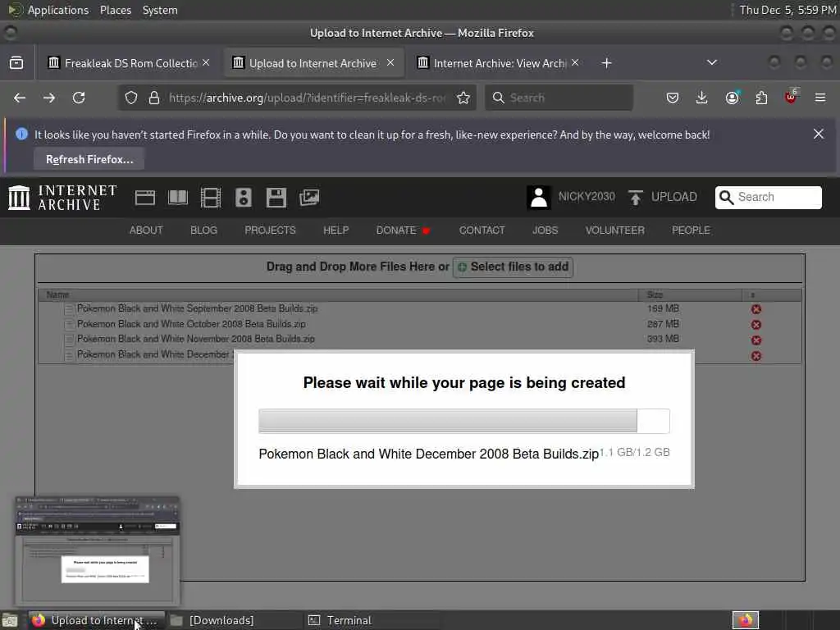The width and height of the screenshot is (840, 630).
Task: Remove the September 2008 Beta Builds file
Action: pyautogui.click(x=756, y=309)
